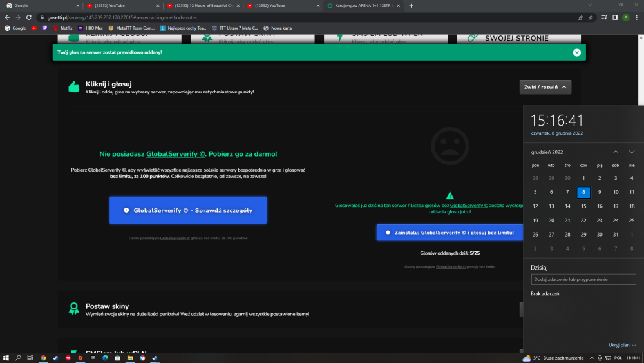
Task: Click the POL keyboard language indicator
Action: pos(618,358)
